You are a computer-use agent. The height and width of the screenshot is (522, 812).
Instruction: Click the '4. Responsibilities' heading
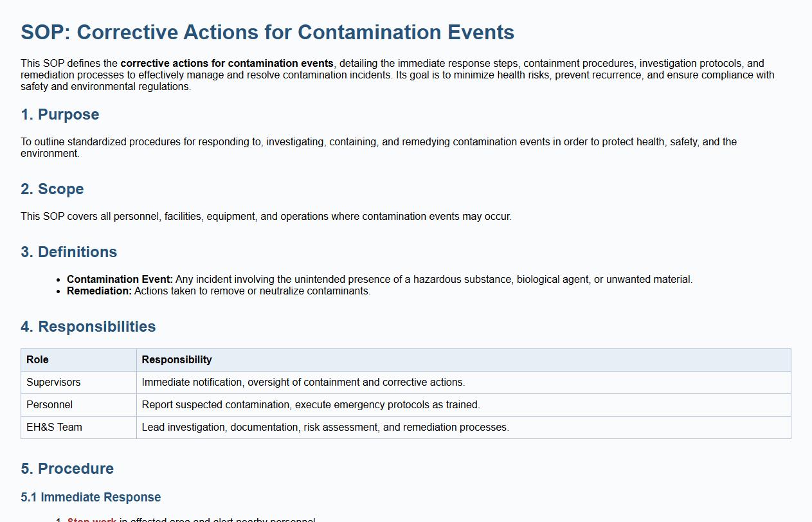[x=88, y=327]
